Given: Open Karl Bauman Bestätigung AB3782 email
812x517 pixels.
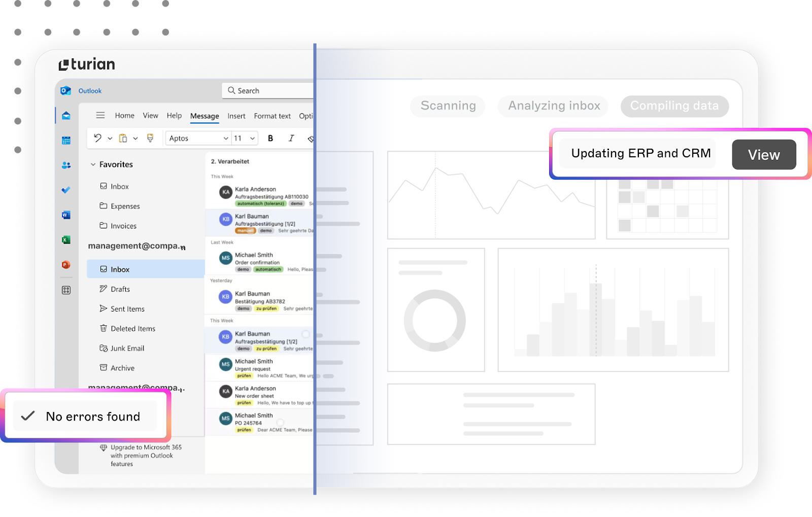Looking at the screenshot, I should tap(260, 301).
